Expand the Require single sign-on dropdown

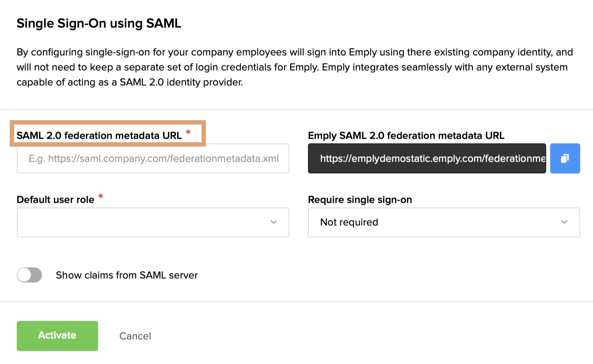[x=444, y=222]
